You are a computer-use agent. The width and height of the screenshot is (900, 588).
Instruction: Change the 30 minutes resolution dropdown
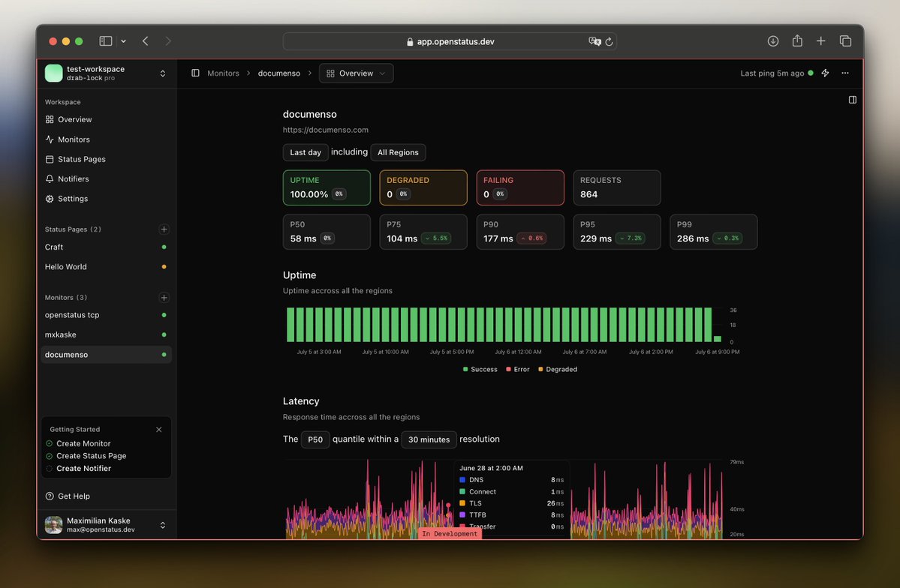[x=429, y=439]
